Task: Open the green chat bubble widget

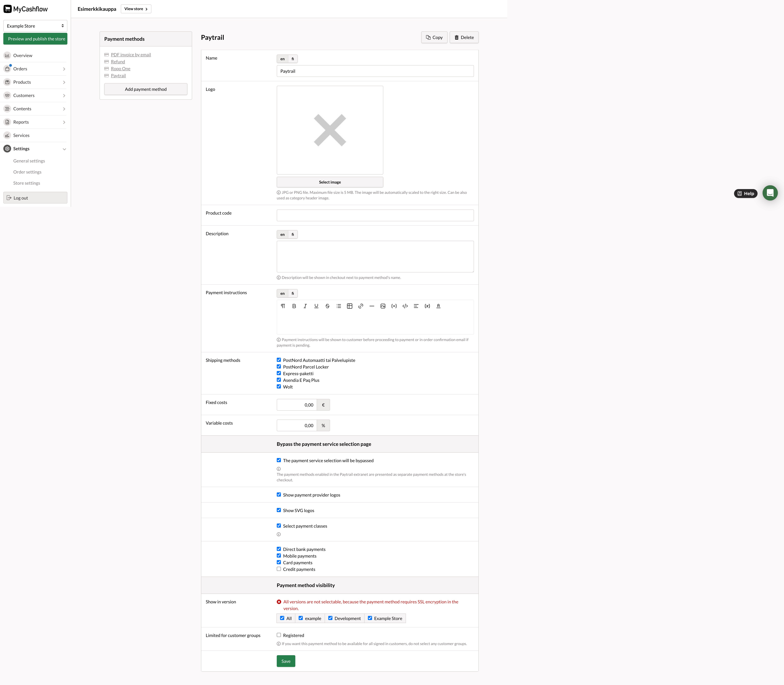Action: pos(770,193)
